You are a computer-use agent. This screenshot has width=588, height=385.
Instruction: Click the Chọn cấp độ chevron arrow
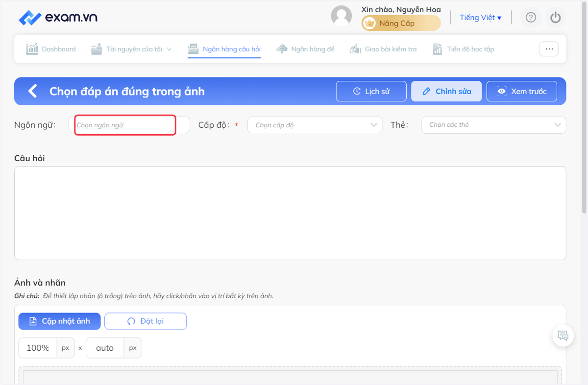pyautogui.click(x=374, y=125)
